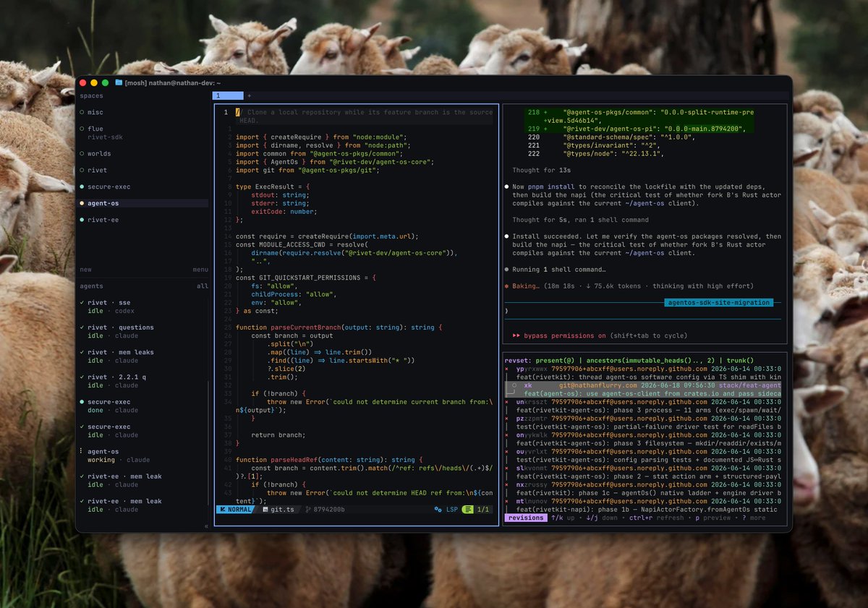
Task: Switch to the rivet space
Action: point(97,170)
